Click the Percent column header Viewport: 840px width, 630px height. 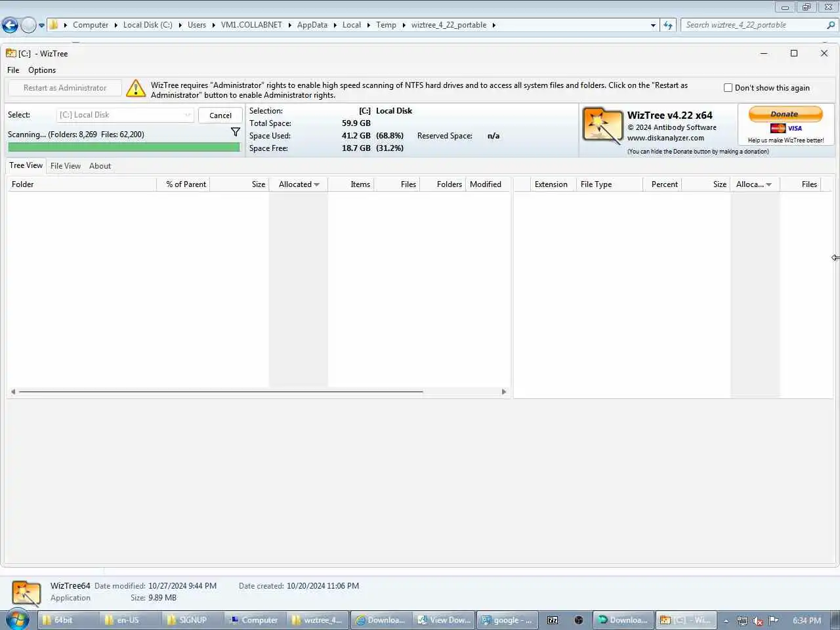click(663, 184)
